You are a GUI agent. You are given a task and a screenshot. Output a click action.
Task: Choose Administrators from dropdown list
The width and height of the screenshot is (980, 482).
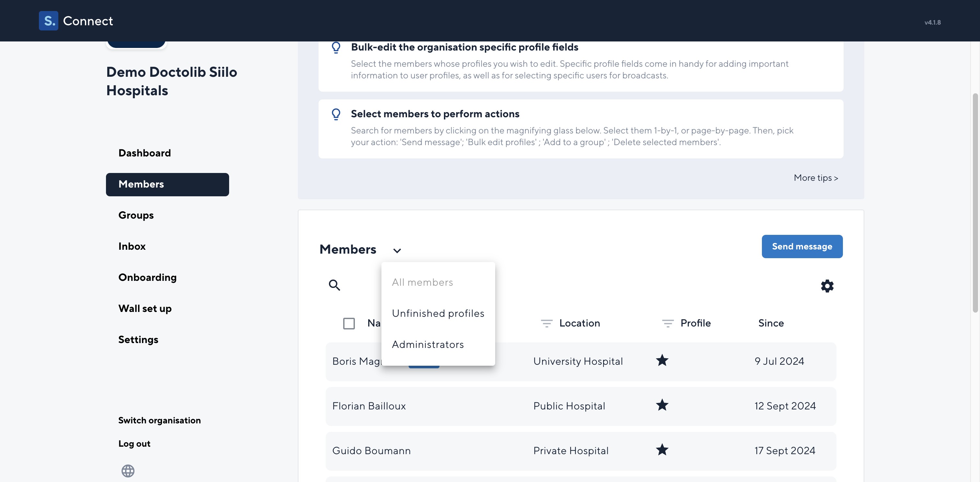click(x=427, y=344)
